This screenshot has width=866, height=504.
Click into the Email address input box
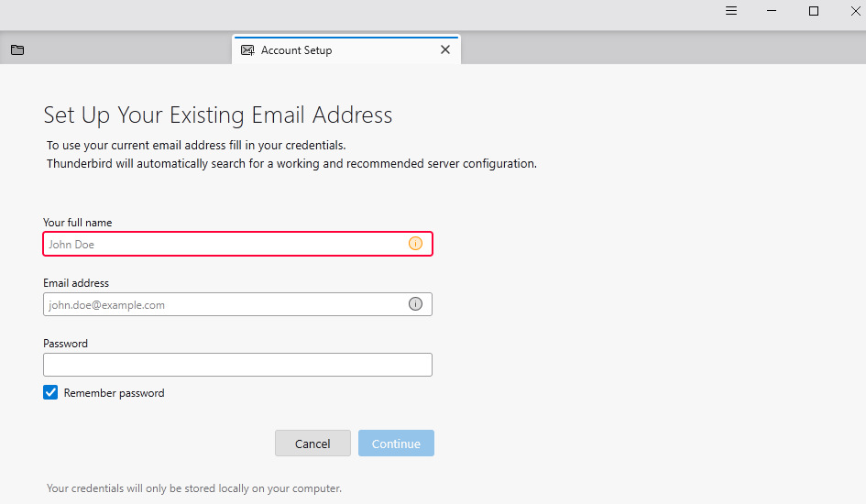(x=220, y=304)
